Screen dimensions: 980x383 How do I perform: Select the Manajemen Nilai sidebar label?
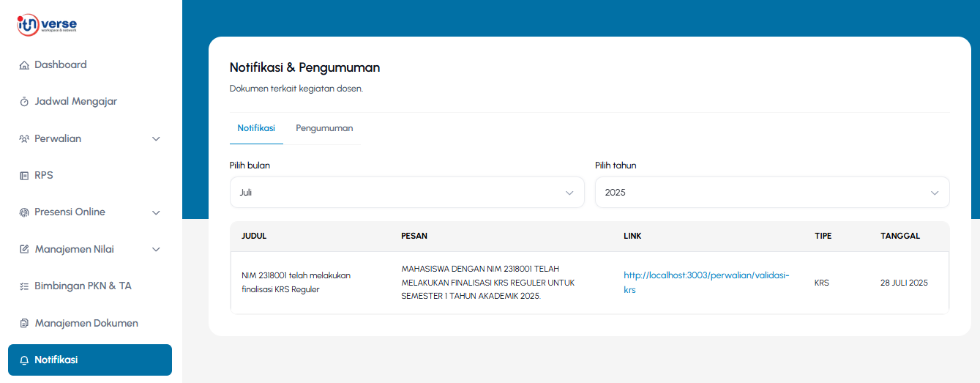74,250
